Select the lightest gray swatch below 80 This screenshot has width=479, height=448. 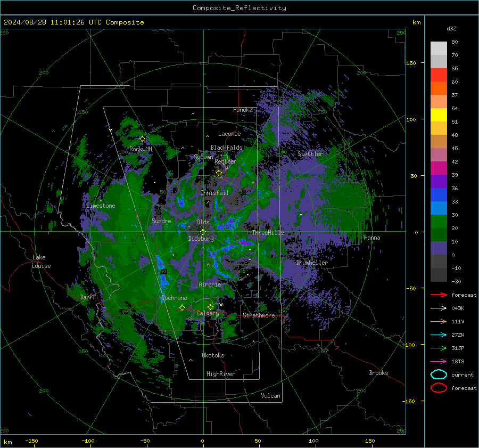(x=439, y=48)
